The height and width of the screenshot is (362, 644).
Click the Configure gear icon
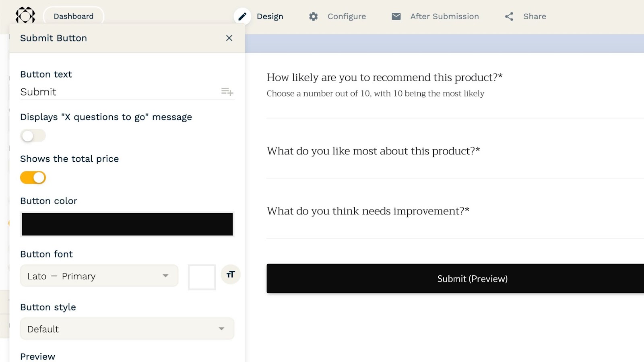[x=314, y=16]
